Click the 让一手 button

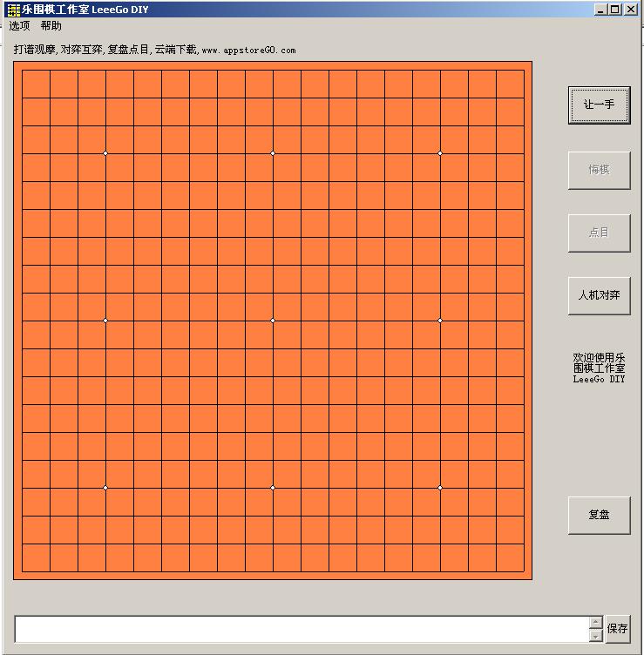[x=599, y=105]
